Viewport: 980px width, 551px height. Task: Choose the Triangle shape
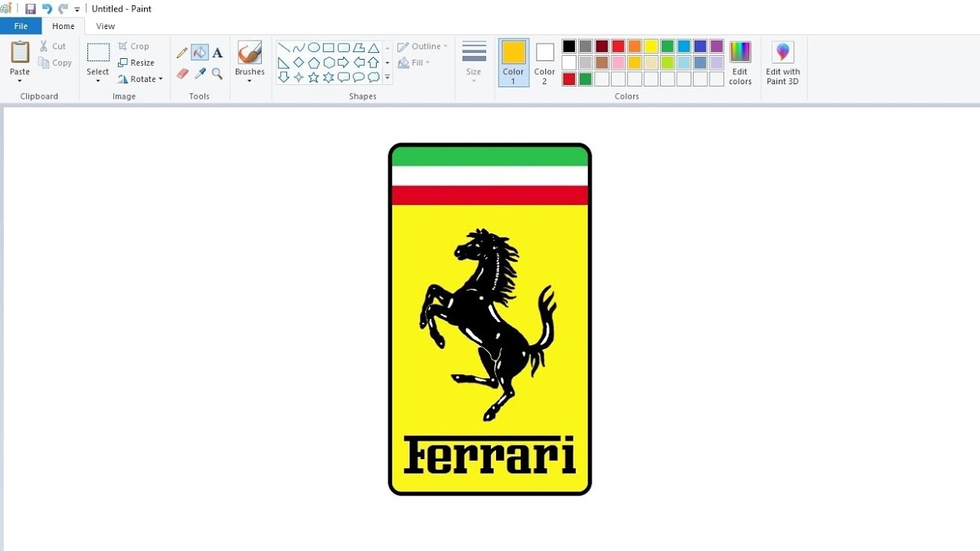[x=374, y=47]
